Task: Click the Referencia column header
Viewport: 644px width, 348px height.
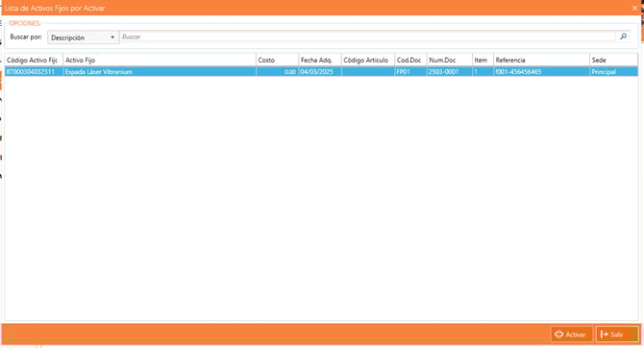Action: pyautogui.click(x=541, y=60)
